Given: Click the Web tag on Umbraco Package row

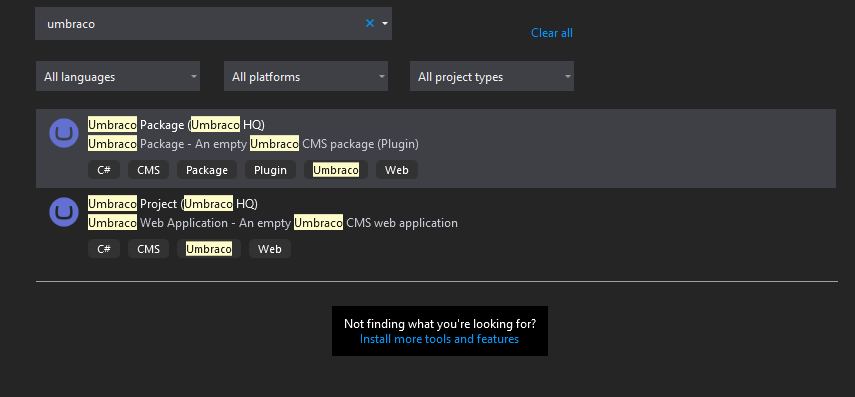Looking at the screenshot, I should [x=397, y=170].
